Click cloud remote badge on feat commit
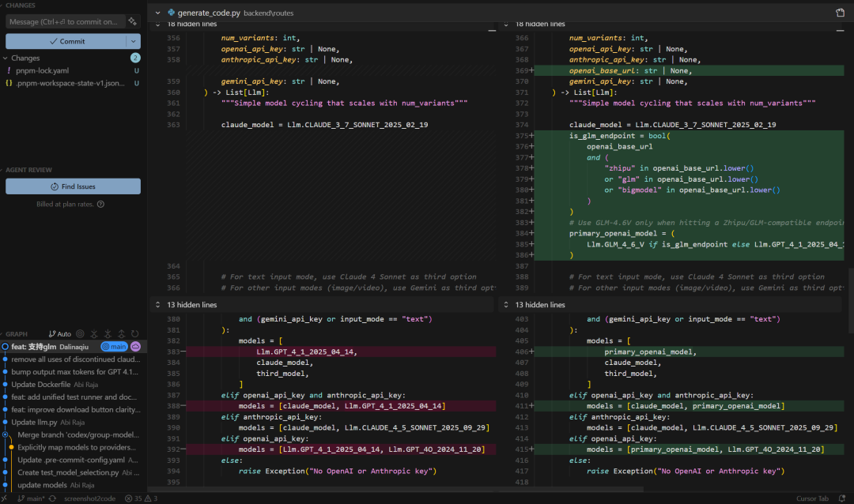Image resolution: width=854 pixels, height=504 pixels. (x=136, y=347)
